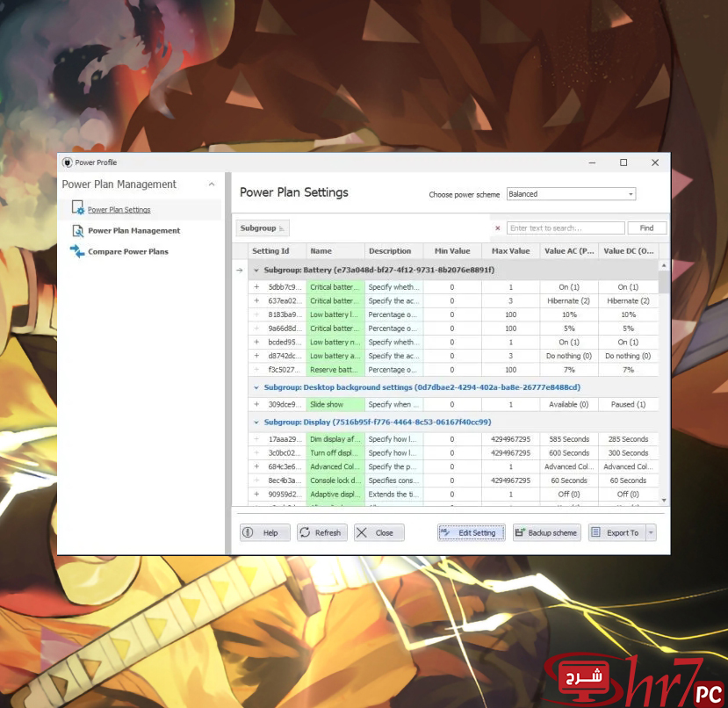Screen dimensions: 728x708
Task: Sort by the Description column header
Action: pos(393,251)
